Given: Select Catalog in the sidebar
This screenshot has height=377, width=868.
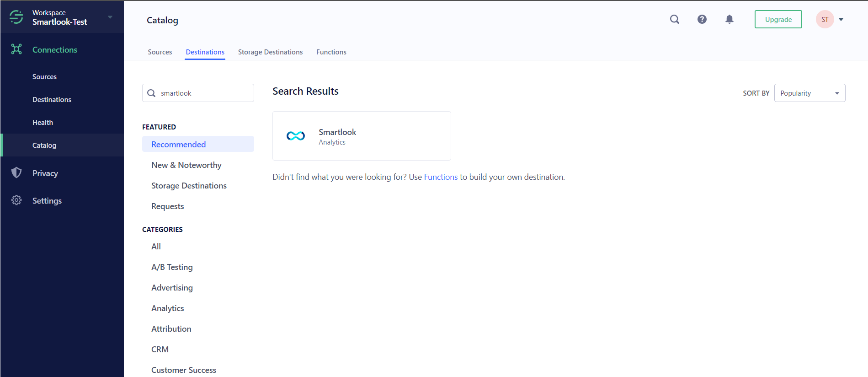Looking at the screenshot, I should 62,145.
